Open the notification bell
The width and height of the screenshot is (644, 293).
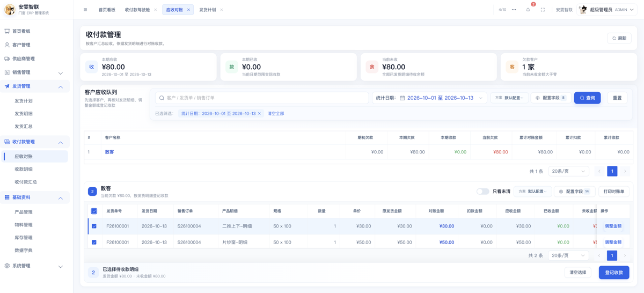(528, 10)
